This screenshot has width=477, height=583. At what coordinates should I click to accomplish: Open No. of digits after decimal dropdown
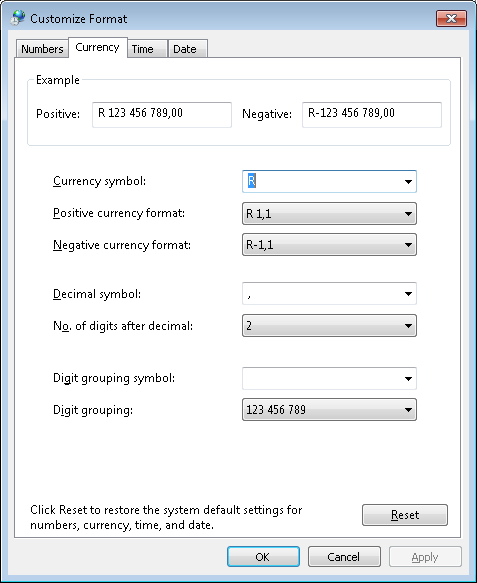[329, 326]
